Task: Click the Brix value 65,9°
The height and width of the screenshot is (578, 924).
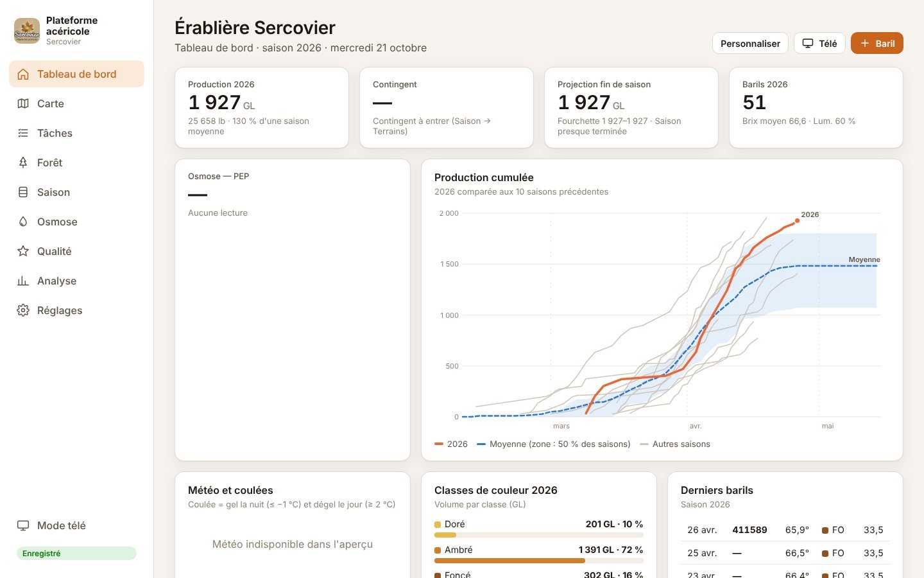Action: (x=797, y=530)
